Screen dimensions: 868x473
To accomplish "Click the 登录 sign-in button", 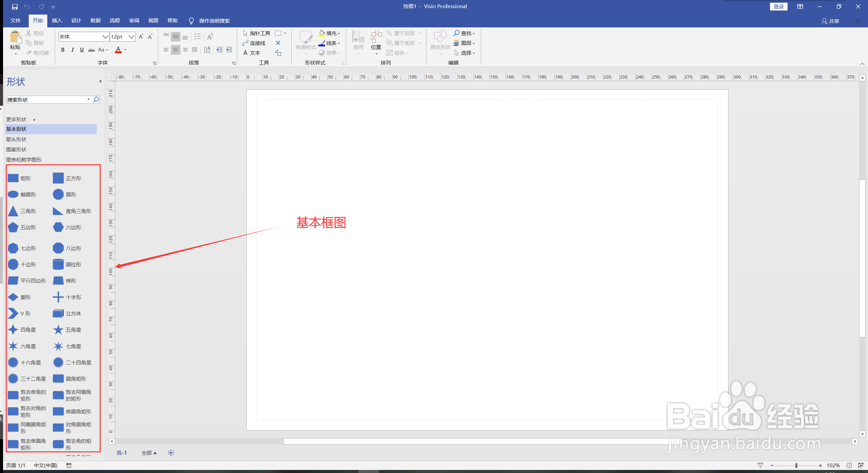I will (x=778, y=6).
